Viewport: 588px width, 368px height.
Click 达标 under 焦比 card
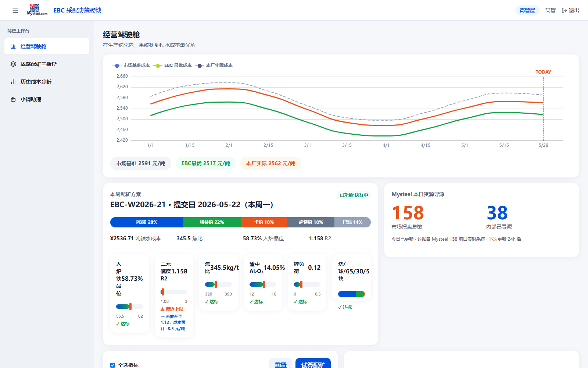212,302
